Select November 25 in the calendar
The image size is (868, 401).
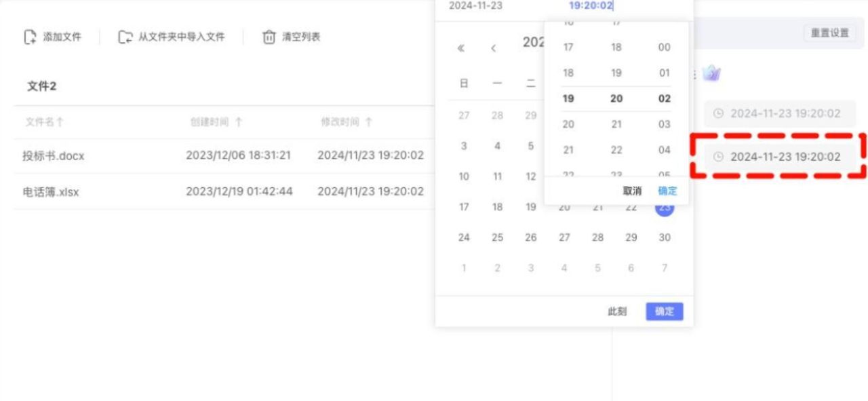[497, 237]
